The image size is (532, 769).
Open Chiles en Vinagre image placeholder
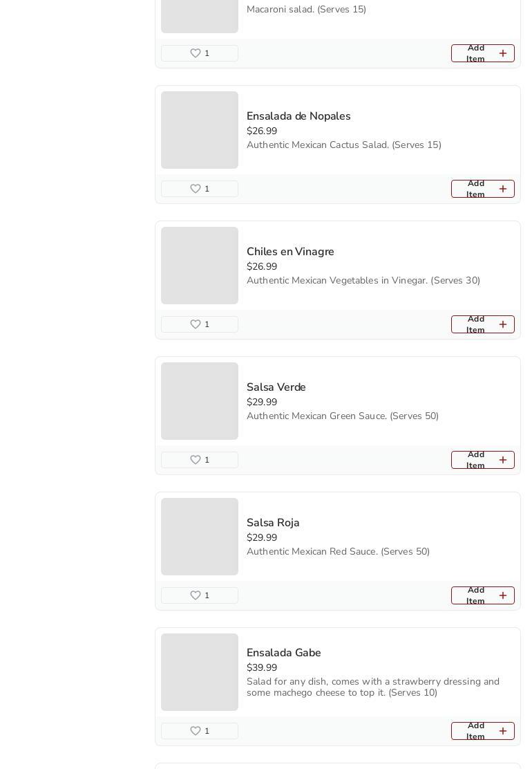click(200, 266)
